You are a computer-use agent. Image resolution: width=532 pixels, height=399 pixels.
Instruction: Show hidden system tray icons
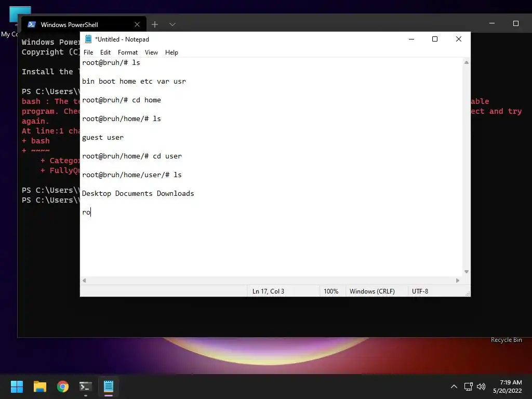[x=454, y=387]
